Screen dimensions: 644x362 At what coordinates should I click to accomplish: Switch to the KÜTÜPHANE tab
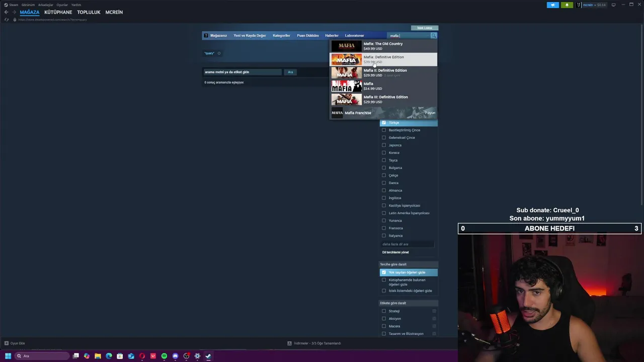(58, 12)
